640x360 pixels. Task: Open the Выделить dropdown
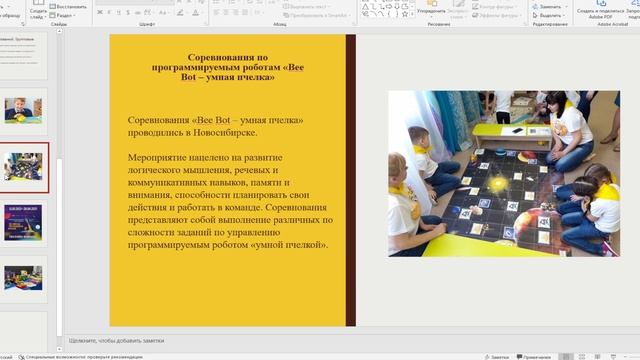(x=549, y=15)
